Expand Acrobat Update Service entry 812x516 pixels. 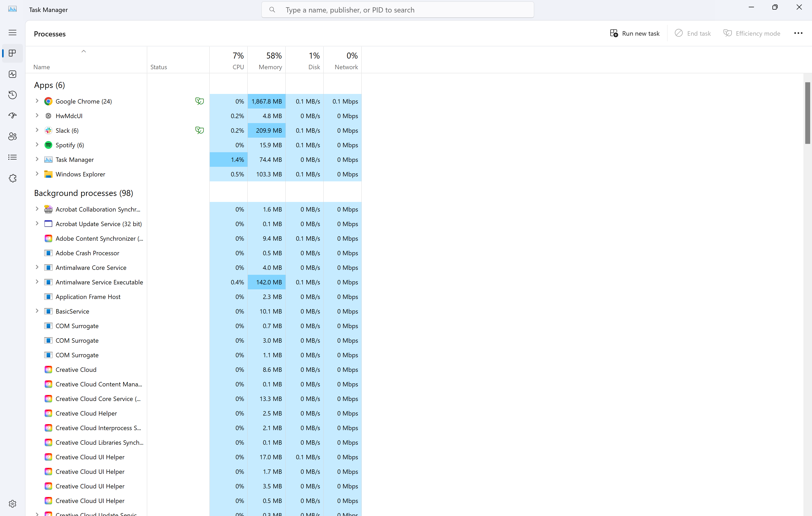pos(37,224)
